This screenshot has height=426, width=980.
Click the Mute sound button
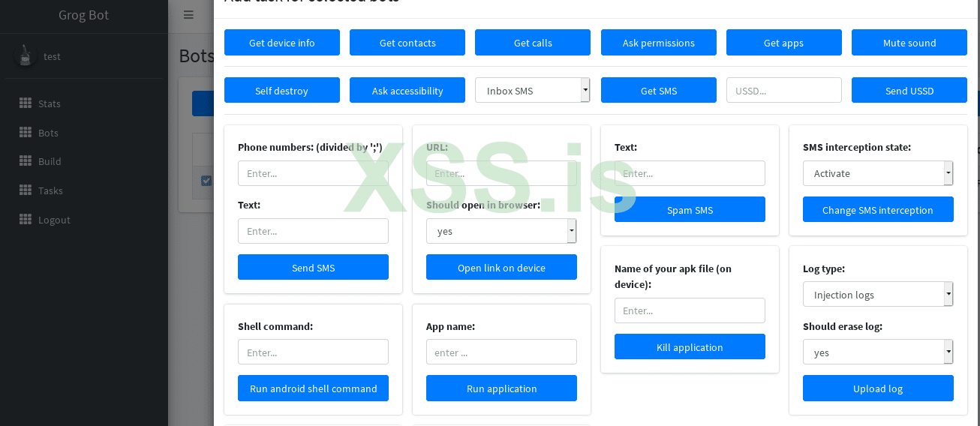[x=909, y=43]
